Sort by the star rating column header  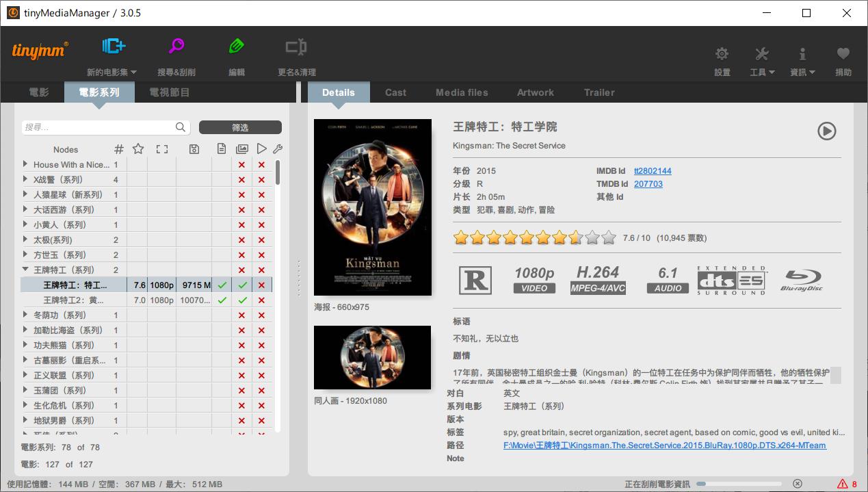click(x=138, y=148)
